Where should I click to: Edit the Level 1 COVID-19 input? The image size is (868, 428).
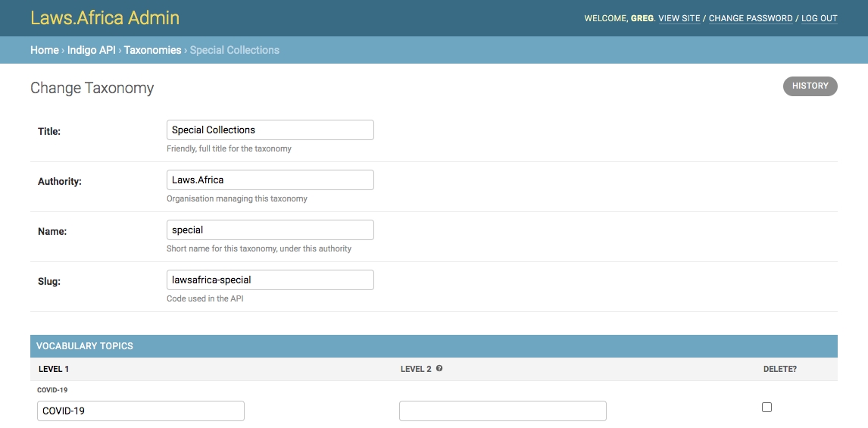tap(140, 411)
